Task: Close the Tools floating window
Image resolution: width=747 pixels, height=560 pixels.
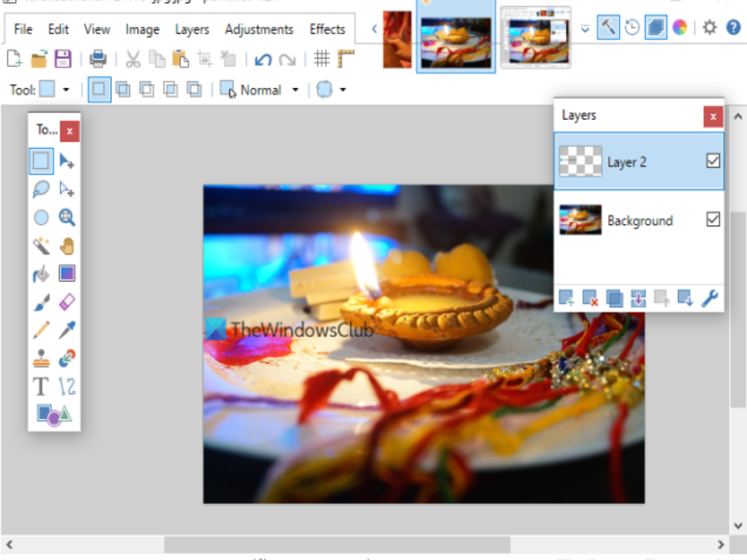Action: 70,131
